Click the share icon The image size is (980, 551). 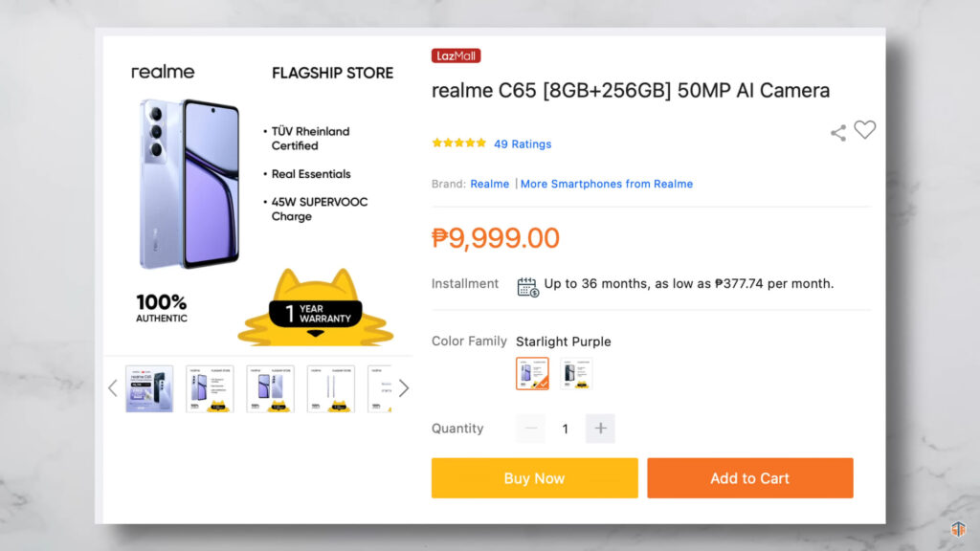pyautogui.click(x=838, y=133)
